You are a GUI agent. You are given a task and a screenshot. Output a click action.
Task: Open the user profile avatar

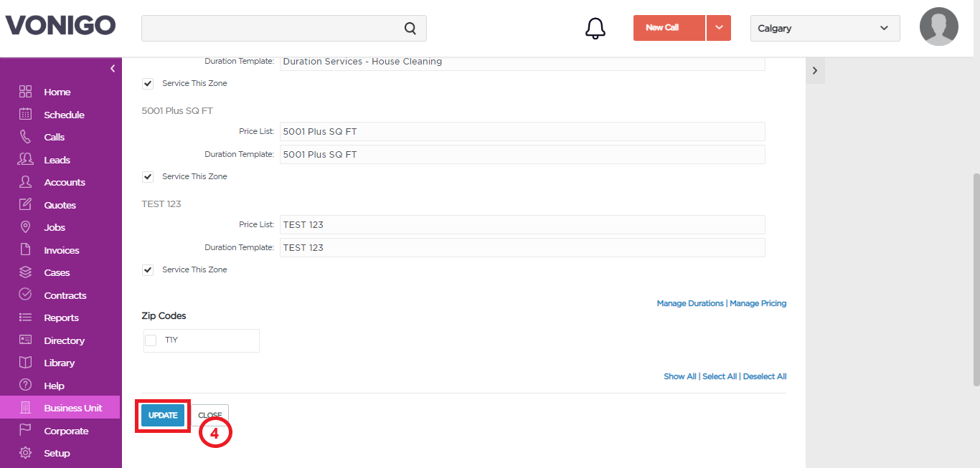(939, 27)
